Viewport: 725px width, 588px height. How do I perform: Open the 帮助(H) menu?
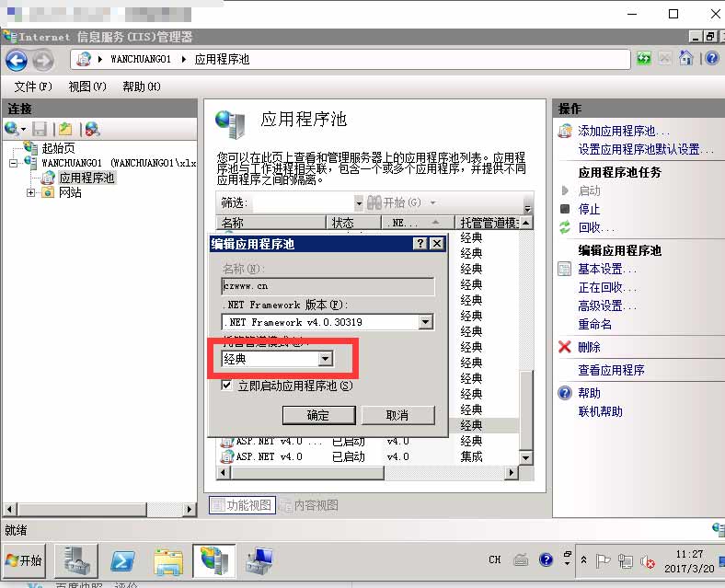click(142, 86)
